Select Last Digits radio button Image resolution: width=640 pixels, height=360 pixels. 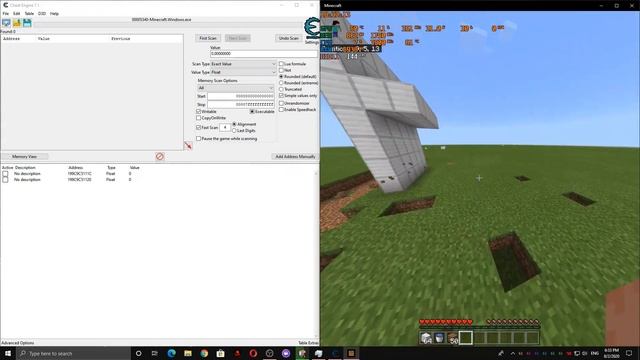point(234,131)
